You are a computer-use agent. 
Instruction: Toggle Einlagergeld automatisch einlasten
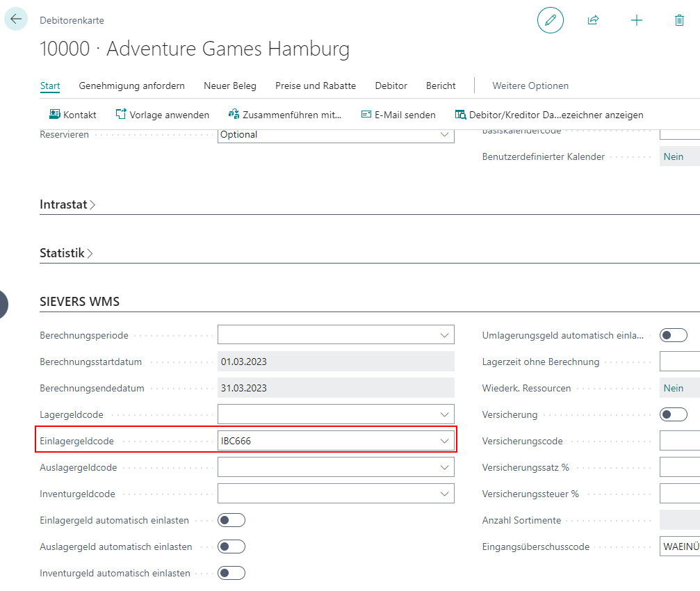[x=231, y=520]
